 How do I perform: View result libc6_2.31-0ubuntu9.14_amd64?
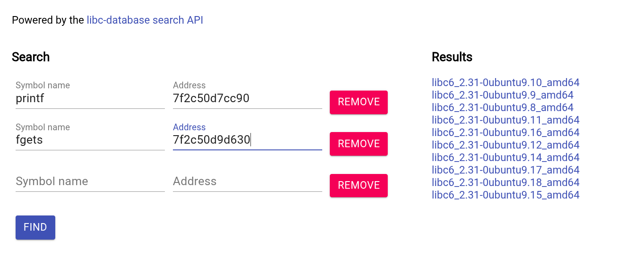coord(505,157)
